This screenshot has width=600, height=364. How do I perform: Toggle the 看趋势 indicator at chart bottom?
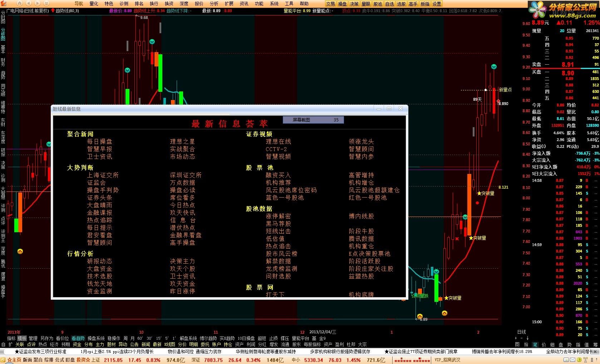pyautogui.click(x=78, y=338)
